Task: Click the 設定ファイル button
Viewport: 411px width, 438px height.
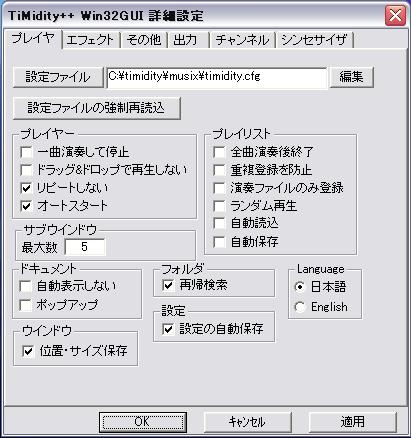Action: (58, 77)
